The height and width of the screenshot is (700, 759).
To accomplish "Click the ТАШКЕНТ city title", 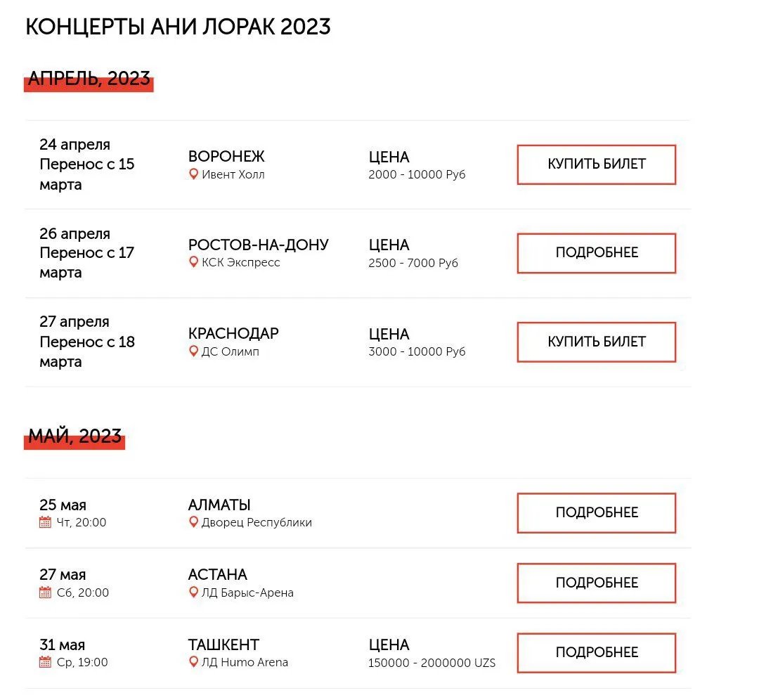I will (223, 644).
